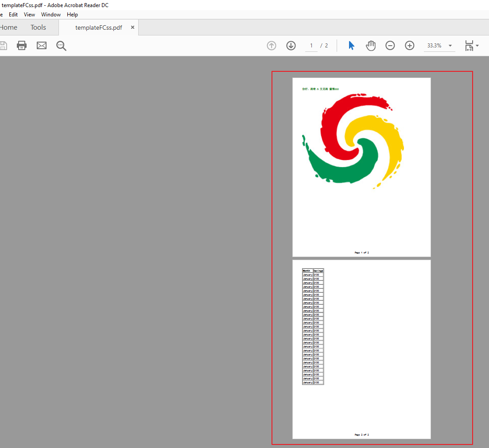Viewport: 489px width, 448px height.
Task: Open the Print dialog icon
Action: pos(21,45)
